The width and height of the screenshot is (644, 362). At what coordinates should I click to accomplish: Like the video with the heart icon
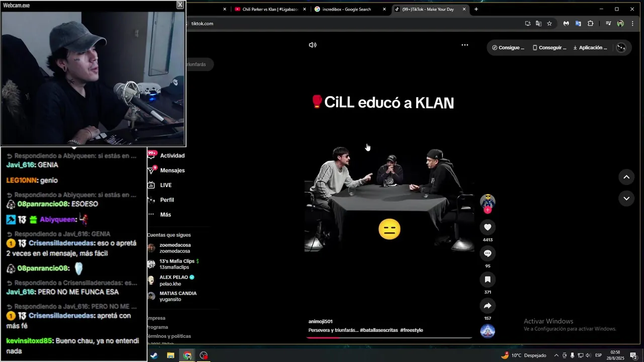488,227
